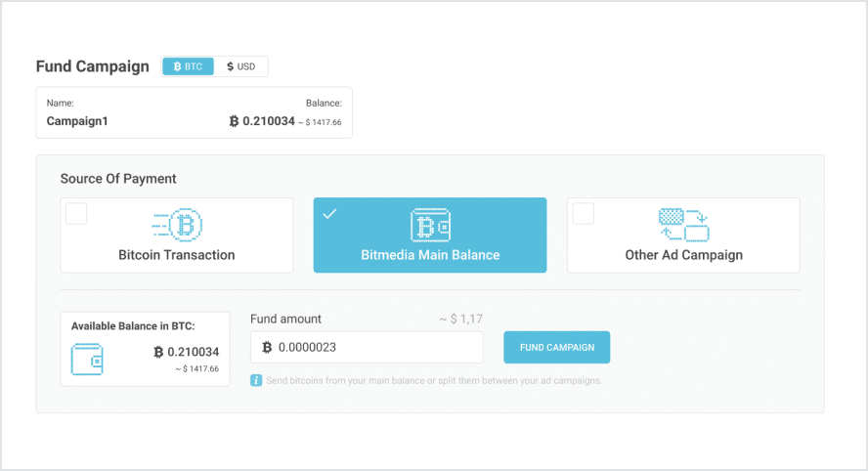Click the blue info icon below Fund amount

[256, 380]
